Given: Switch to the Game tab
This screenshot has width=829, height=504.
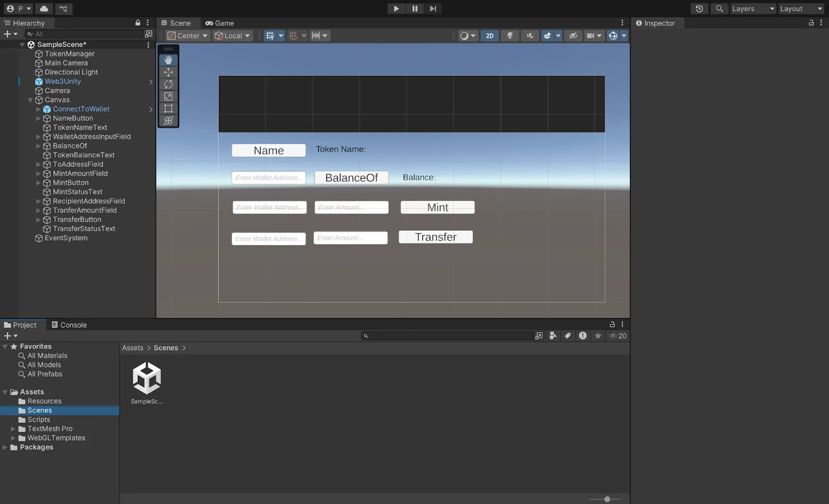Looking at the screenshot, I should tap(220, 23).
